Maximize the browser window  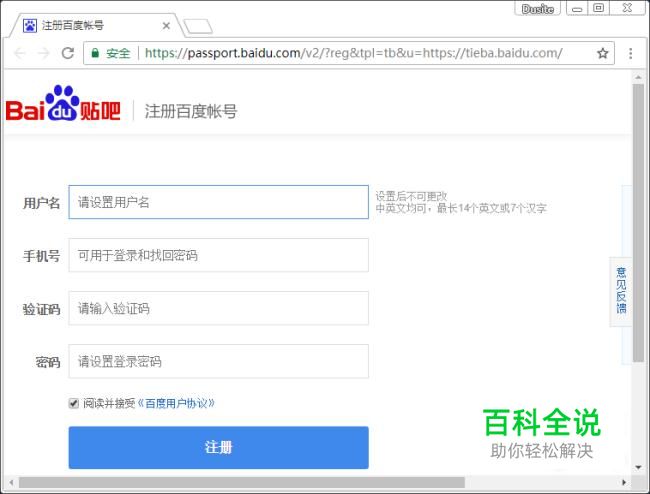598,9
